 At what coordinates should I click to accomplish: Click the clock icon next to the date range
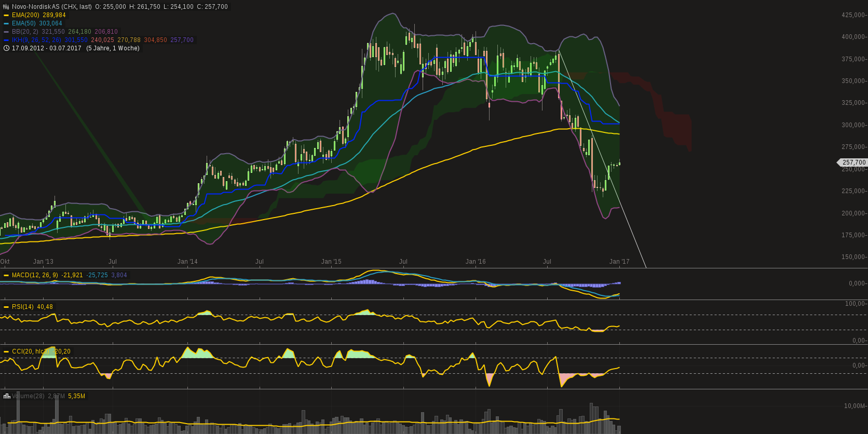[x=6, y=48]
